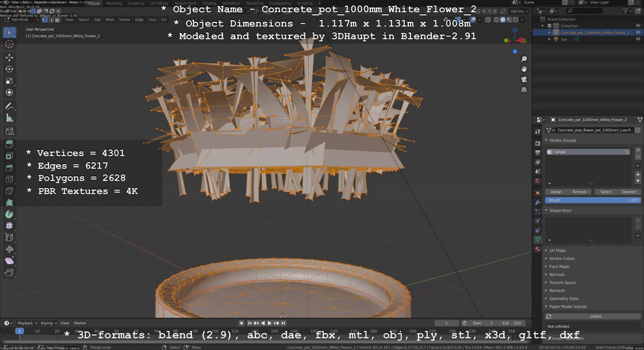Select the Shear tool
This screenshot has height=350, width=644.
(x=10, y=261)
